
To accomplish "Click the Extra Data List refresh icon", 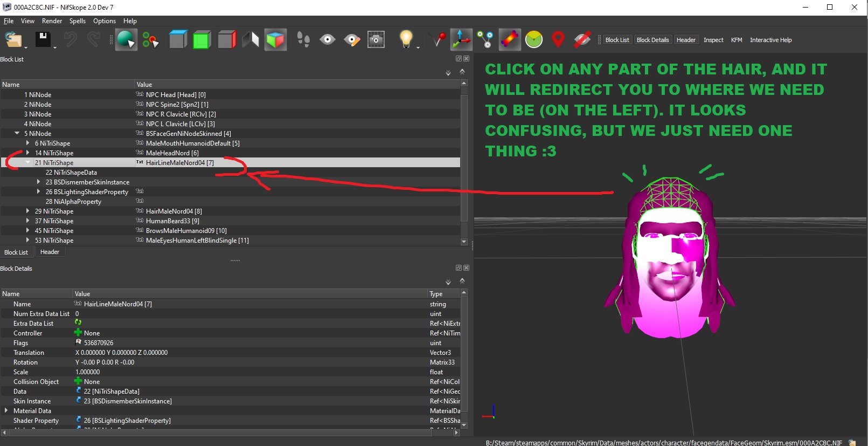I will [78, 323].
